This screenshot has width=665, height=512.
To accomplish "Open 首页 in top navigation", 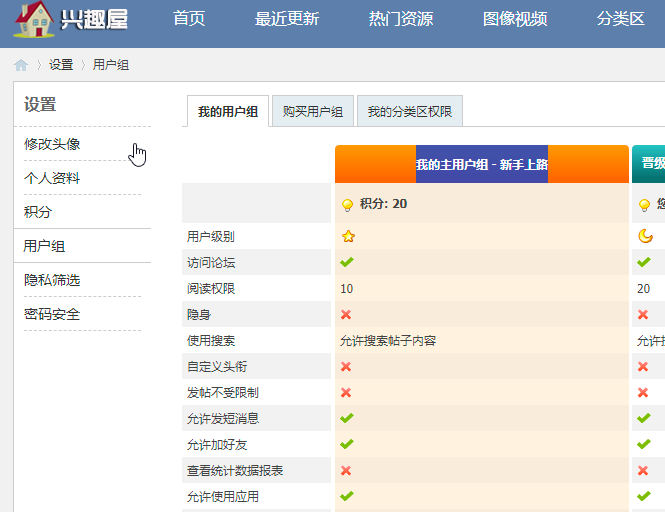I will click(x=189, y=19).
